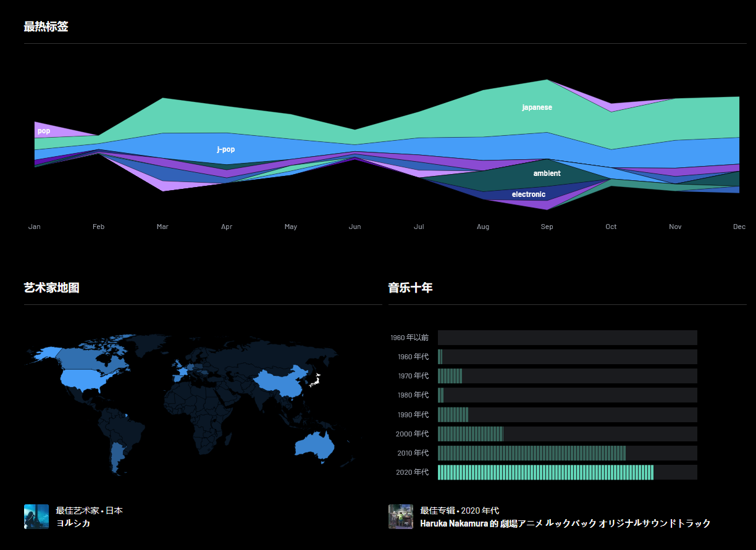756x550 pixels.
Task: Open the Haruka Nakamura soundtrack album link
Action: tap(565, 523)
